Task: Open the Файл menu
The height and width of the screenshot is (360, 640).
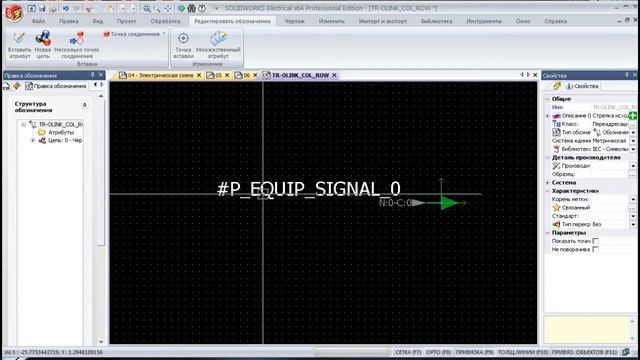Action: [x=38, y=21]
